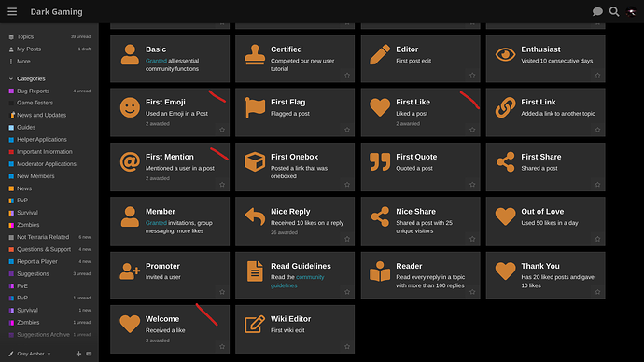
Task: Click the First Like heart icon
Action: [x=380, y=107]
